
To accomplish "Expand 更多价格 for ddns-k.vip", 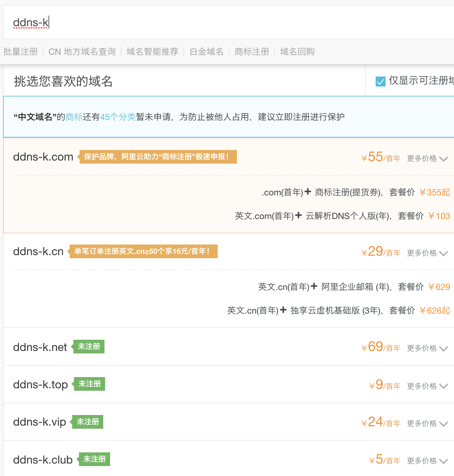I will 427,423.
